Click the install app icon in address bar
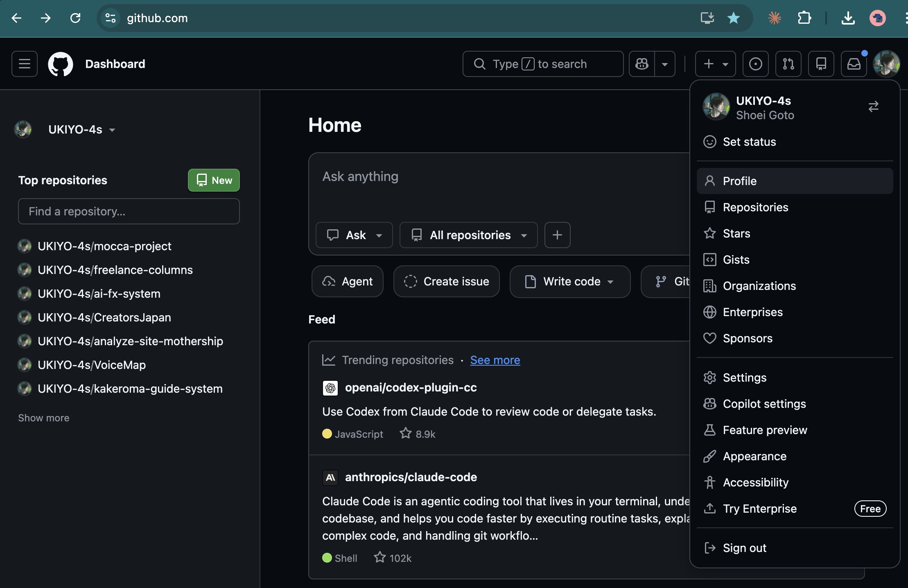Viewport: 908px width, 588px height. 707,18
